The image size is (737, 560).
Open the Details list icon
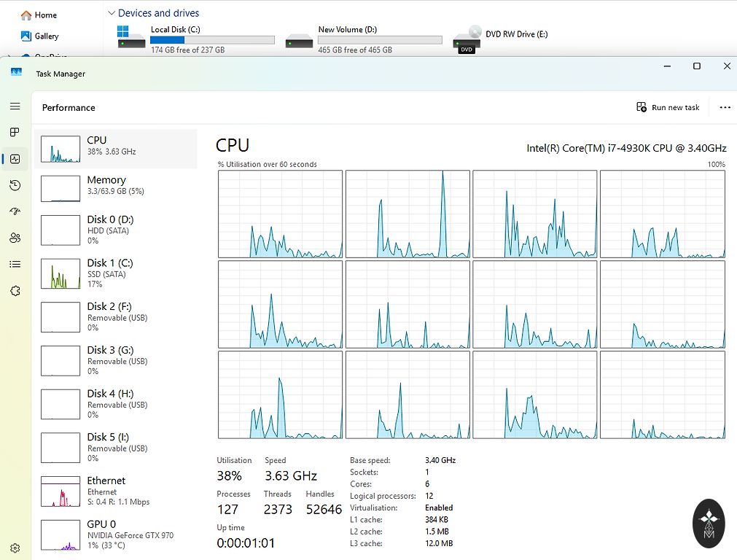coord(15,264)
